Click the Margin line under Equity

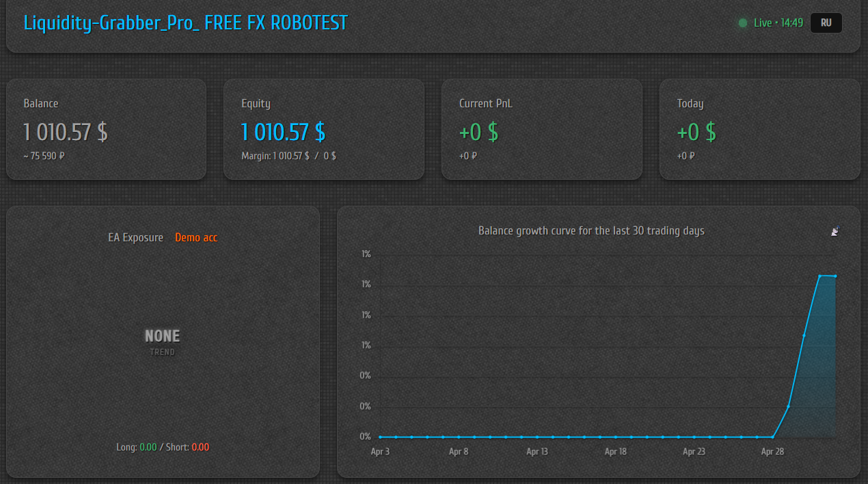pos(288,156)
